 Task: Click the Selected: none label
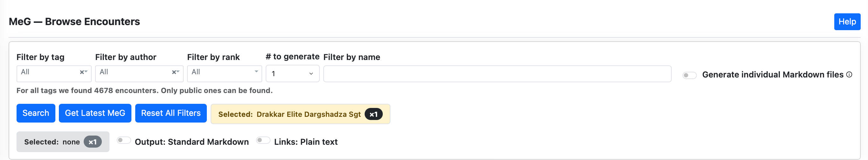tap(52, 142)
